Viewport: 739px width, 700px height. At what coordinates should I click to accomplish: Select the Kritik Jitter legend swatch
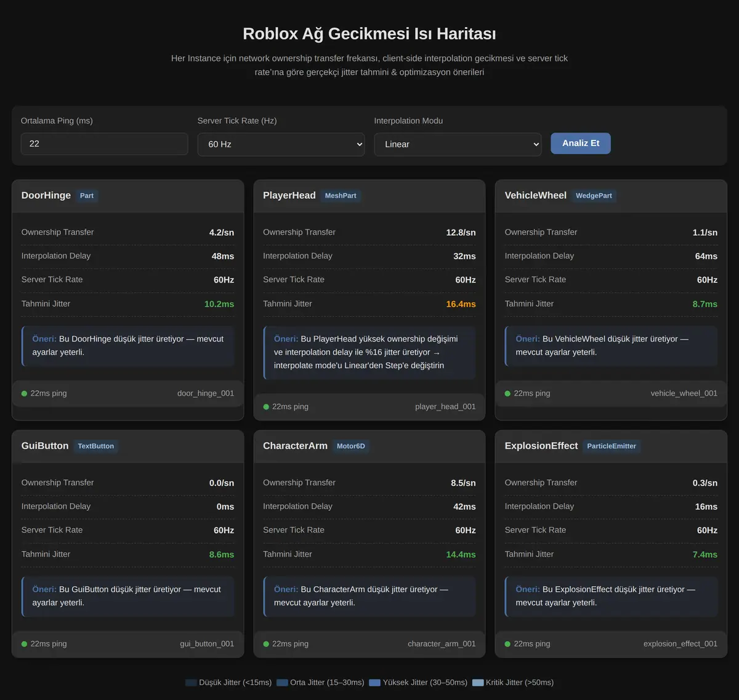(478, 683)
